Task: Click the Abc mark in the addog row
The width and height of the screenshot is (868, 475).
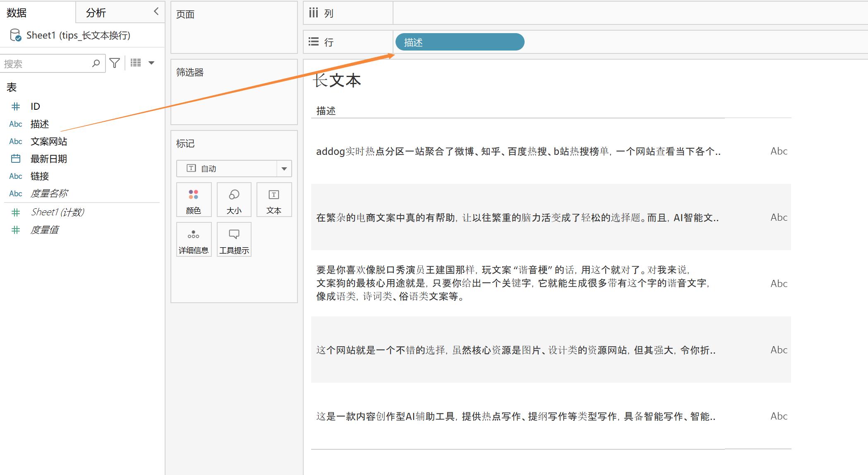Action: [x=779, y=151]
